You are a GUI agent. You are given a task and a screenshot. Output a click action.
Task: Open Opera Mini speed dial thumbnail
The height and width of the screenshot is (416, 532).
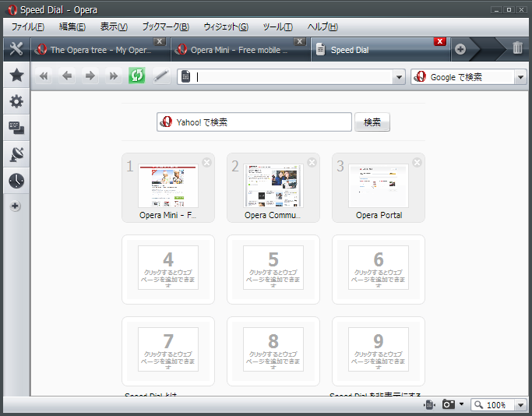click(168, 186)
